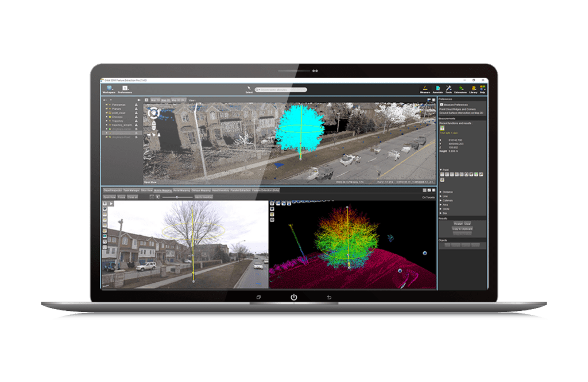Image resolution: width=588 pixels, height=382 pixels.
Task: Click the Copy to Clipboard button
Action: [462, 228]
